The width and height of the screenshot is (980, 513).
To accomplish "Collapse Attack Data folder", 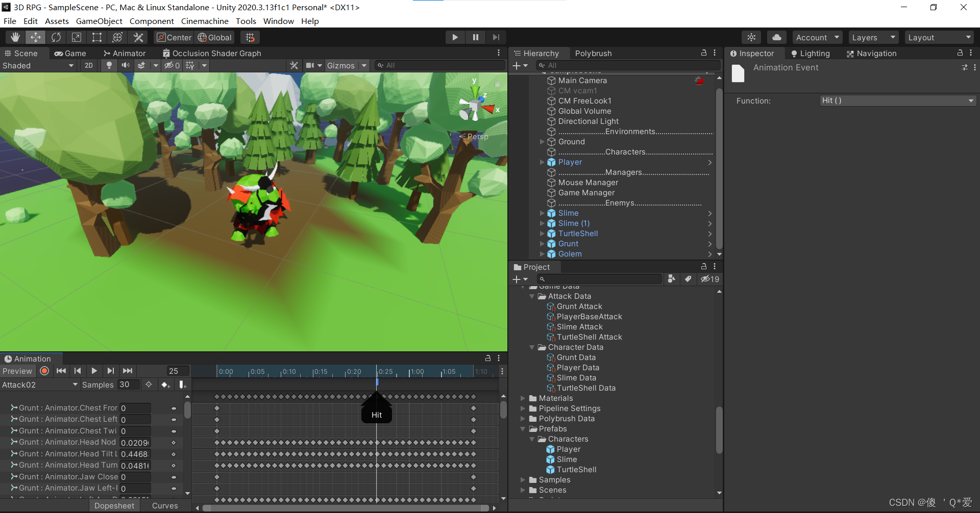I will tap(532, 296).
